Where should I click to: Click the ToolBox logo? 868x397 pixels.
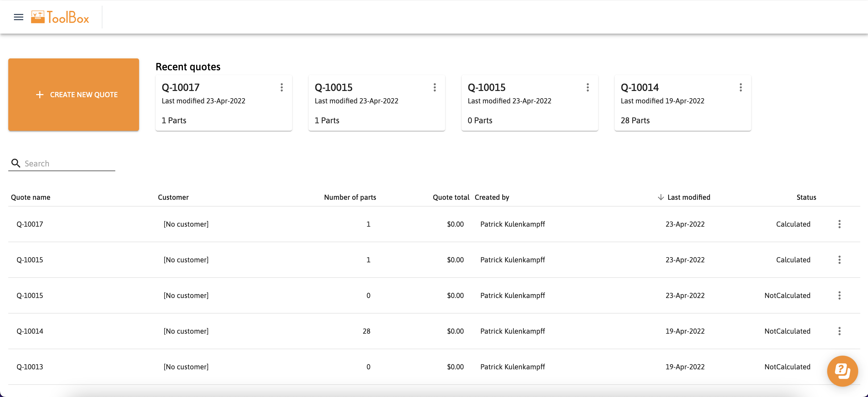pyautogui.click(x=60, y=17)
